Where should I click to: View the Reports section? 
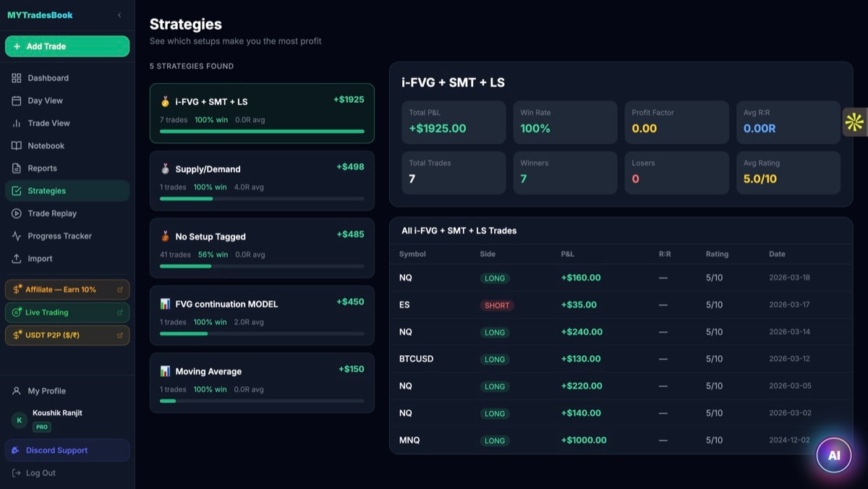coord(43,168)
